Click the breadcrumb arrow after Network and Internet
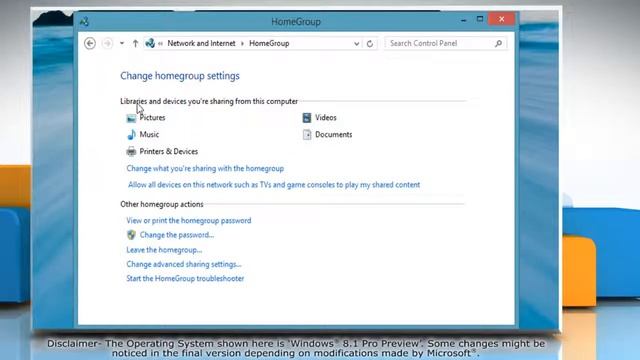The image size is (640, 360). [x=242, y=44]
